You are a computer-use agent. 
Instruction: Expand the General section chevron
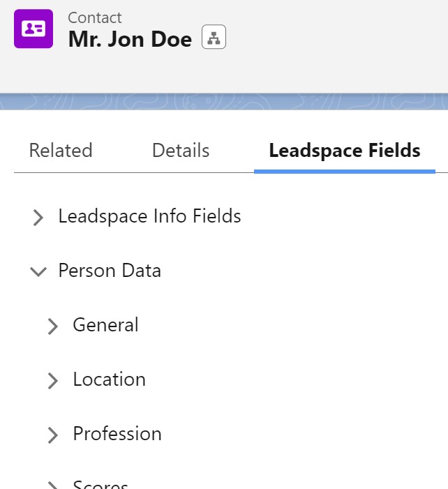(x=53, y=326)
